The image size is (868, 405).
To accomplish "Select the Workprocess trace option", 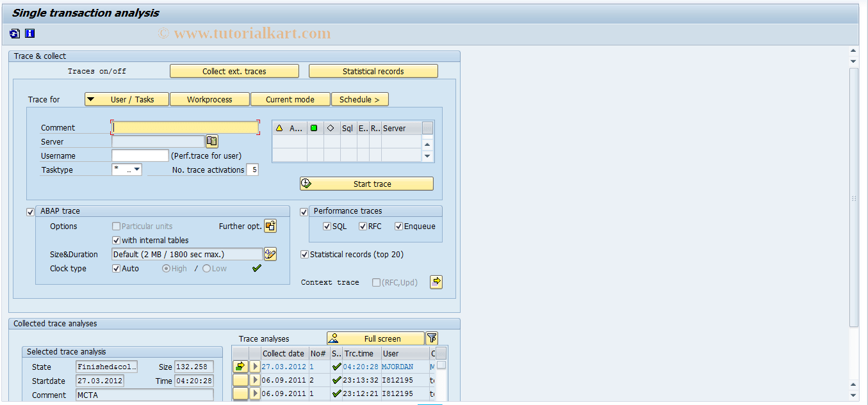I will pyautogui.click(x=209, y=99).
